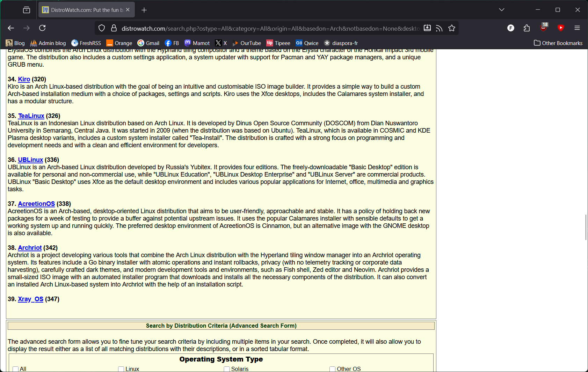Click the tracking protection shield icon
Image resolution: width=588 pixels, height=372 pixels.
click(x=102, y=28)
